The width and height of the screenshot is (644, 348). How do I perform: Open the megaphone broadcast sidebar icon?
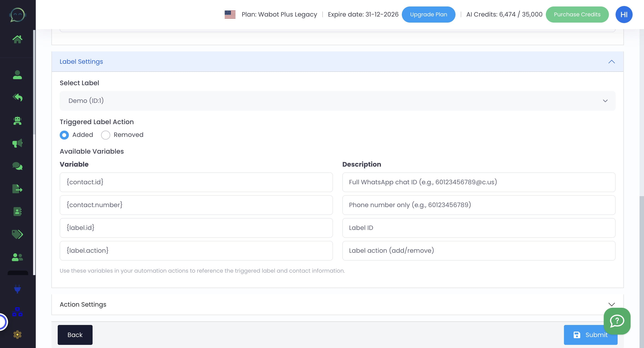[17, 143]
